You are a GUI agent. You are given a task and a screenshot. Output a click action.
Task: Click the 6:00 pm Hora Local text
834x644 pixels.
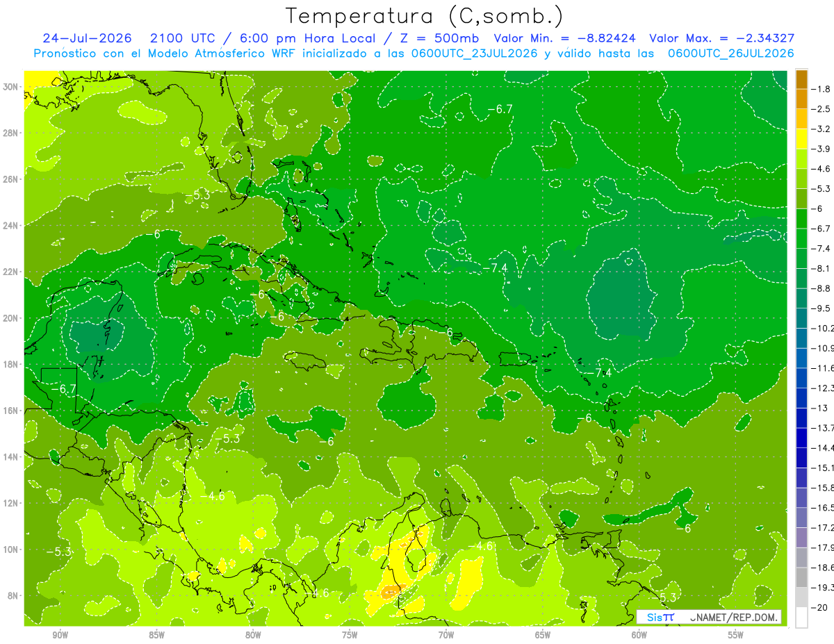click(308, 38)
